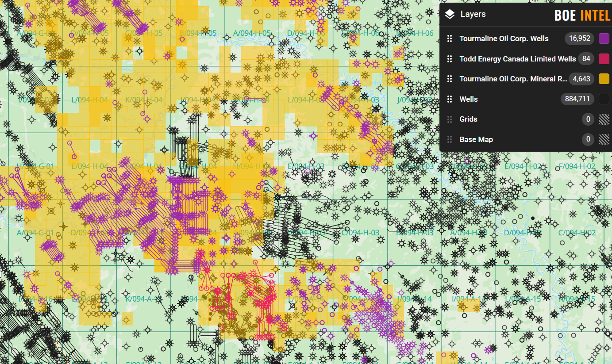
Task: Click the 16,952 count badge
Action: coord(579,38)
